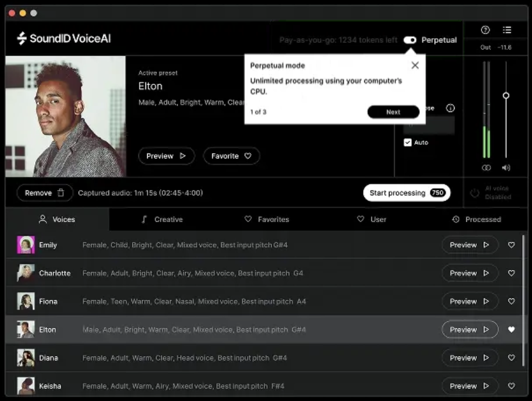532x401 pixels.
Task: Click the green output level meter
Action: pos(486,142)
